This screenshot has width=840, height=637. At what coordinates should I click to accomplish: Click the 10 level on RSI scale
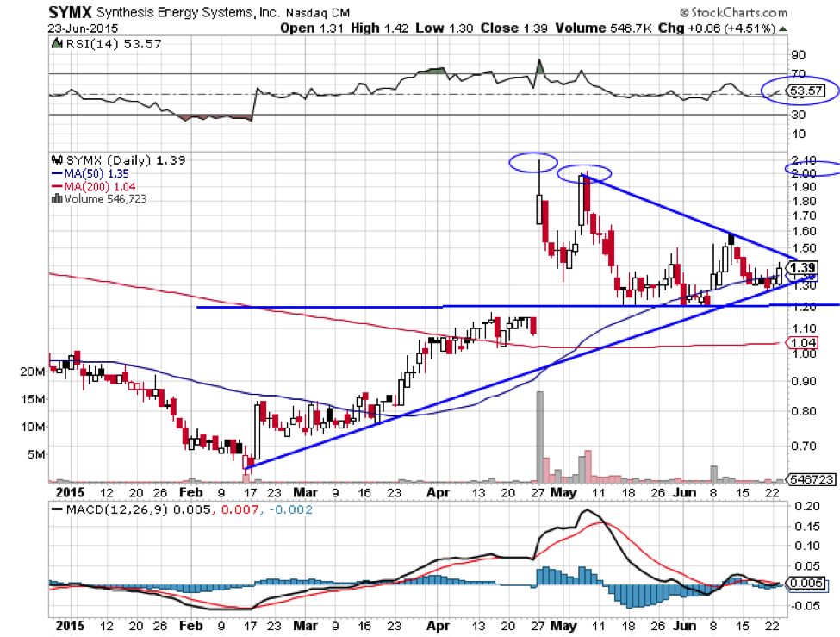click(798, 134)
